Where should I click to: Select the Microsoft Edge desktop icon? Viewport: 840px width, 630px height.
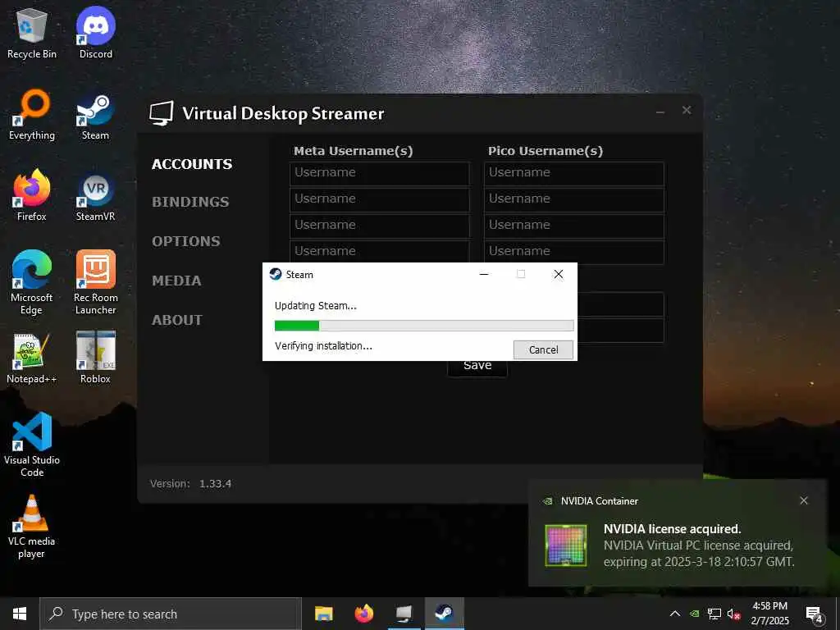coord(32,282)
